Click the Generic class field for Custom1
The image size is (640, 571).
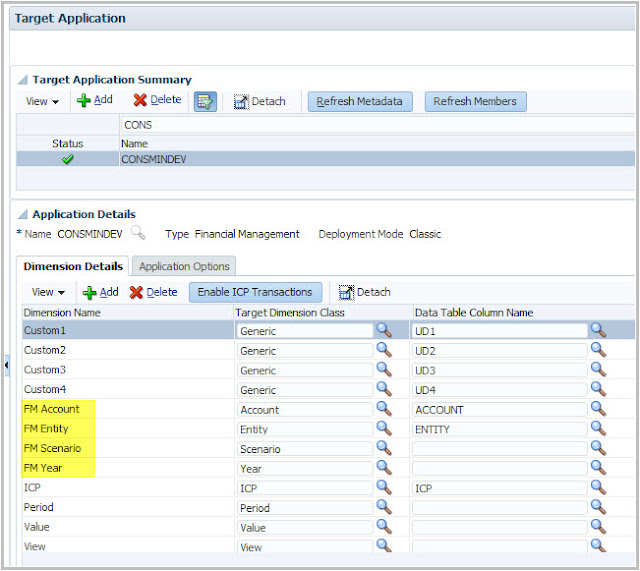tap(304, 331)
